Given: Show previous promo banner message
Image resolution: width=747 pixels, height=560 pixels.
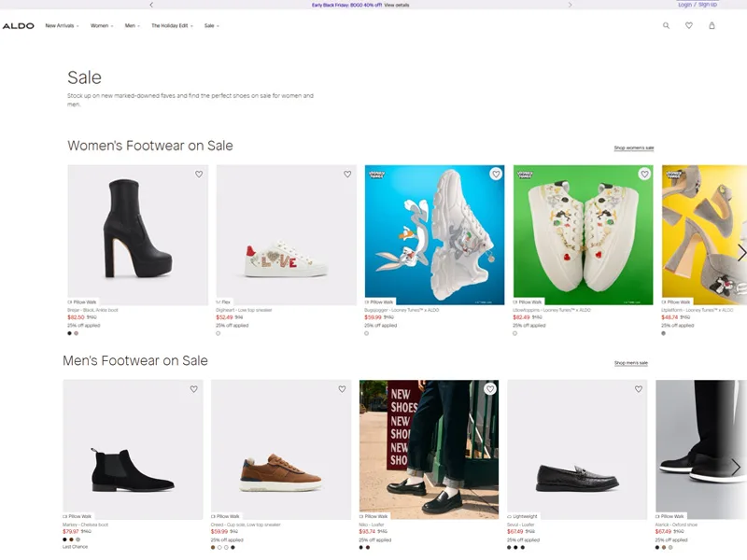Looking at the screenshot, I should tap(151, 5).
